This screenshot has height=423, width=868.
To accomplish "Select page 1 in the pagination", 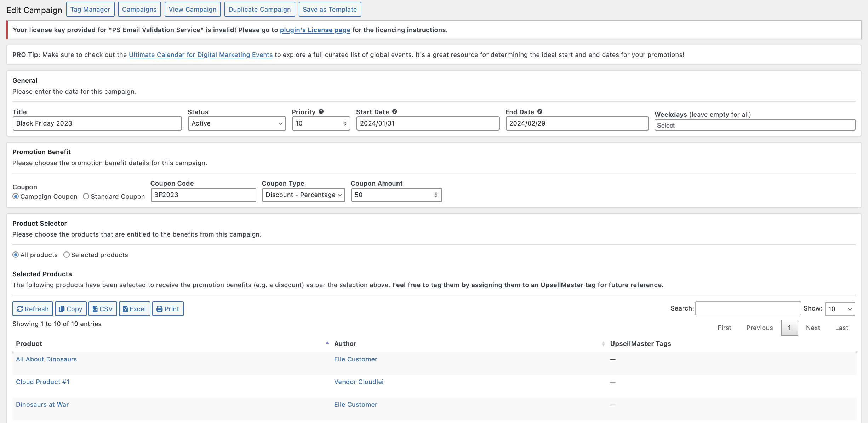I will pyautogui.click(x=789, y=328).
